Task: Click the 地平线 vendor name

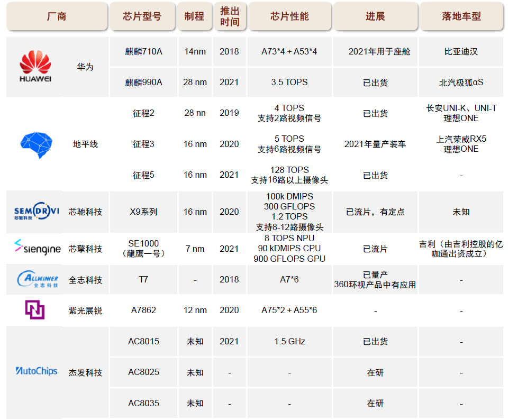Action: (85, 144)
